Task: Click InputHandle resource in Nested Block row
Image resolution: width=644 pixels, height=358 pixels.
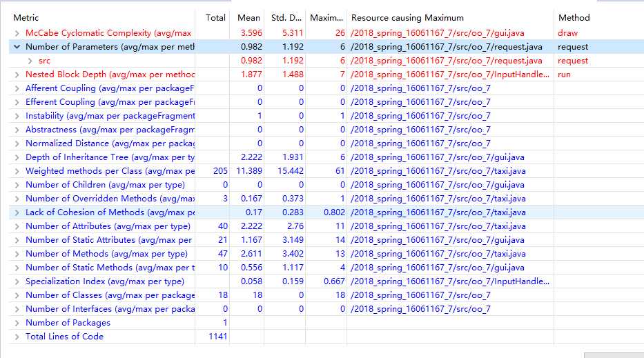Action: 450,74
